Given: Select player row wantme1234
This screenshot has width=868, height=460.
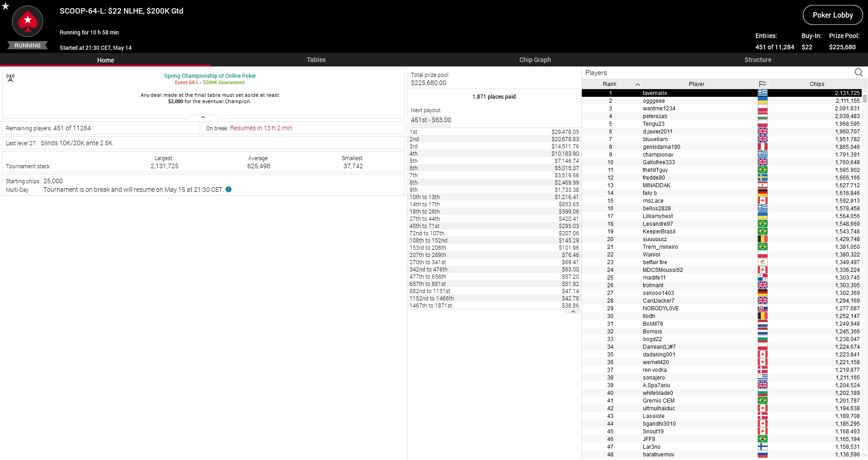Looking at the screenshot, I should (722, 108).
